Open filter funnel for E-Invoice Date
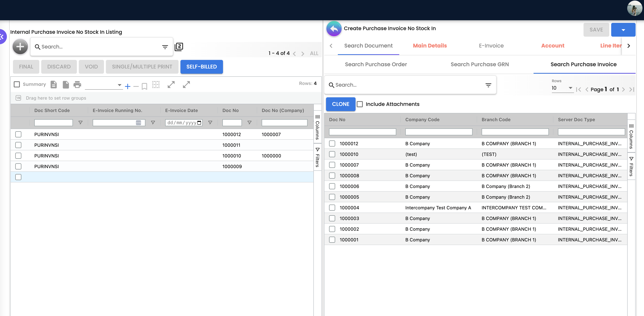This screenshot has width=644, height=316. pos(210,123)
